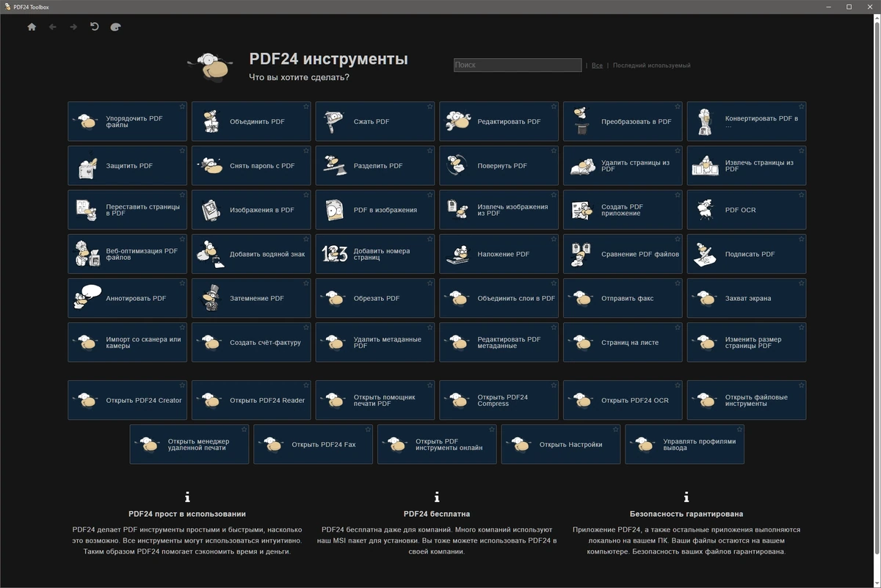Open the Редактировать PDF tool icon
The width and height of the screenshot is (881, 588).
tap(458, 122)
